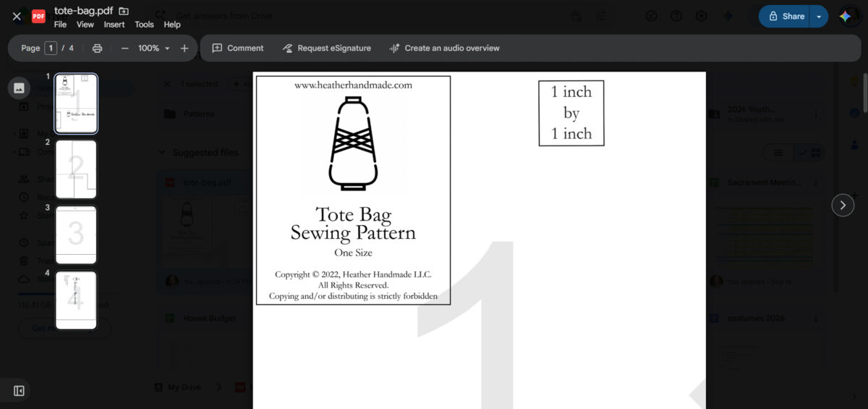Click the www.heatherhandmade.com text on the page

(x=353, y=85)
